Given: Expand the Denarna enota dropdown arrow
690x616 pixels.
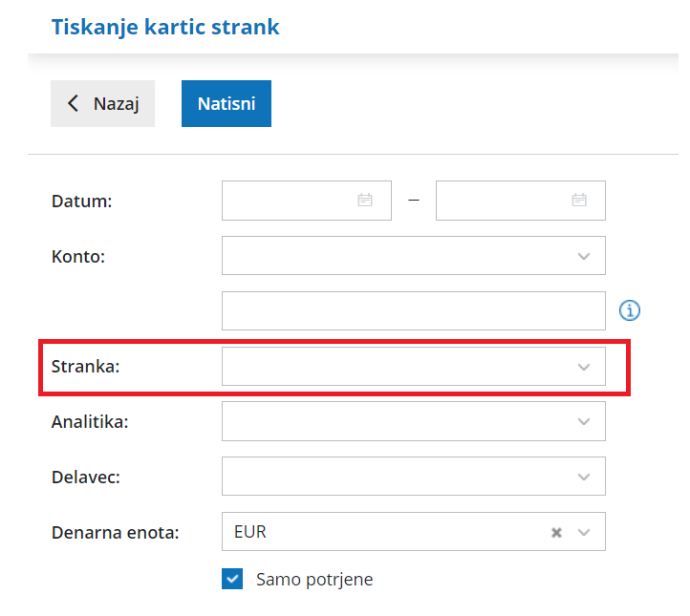Looking at the screenshot, I should click(584, 533).
